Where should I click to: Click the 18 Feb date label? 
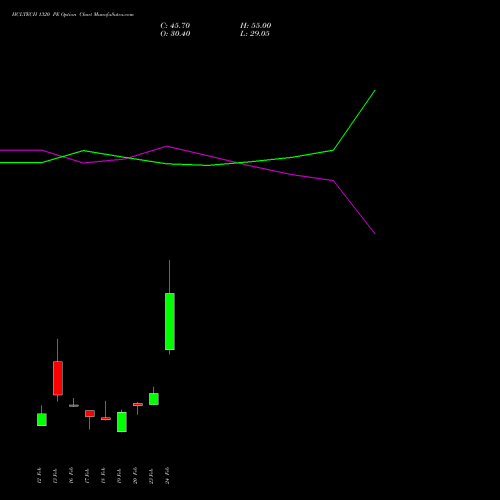[103, 475]
